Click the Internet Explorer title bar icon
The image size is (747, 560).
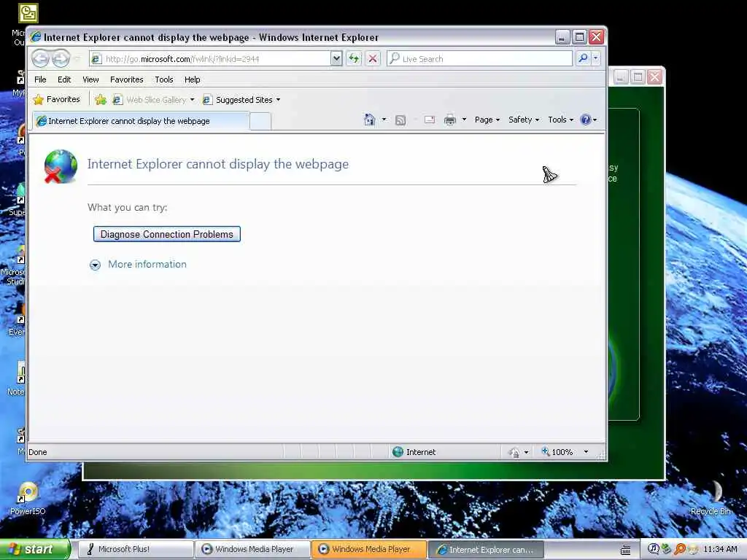pos(36,37)
